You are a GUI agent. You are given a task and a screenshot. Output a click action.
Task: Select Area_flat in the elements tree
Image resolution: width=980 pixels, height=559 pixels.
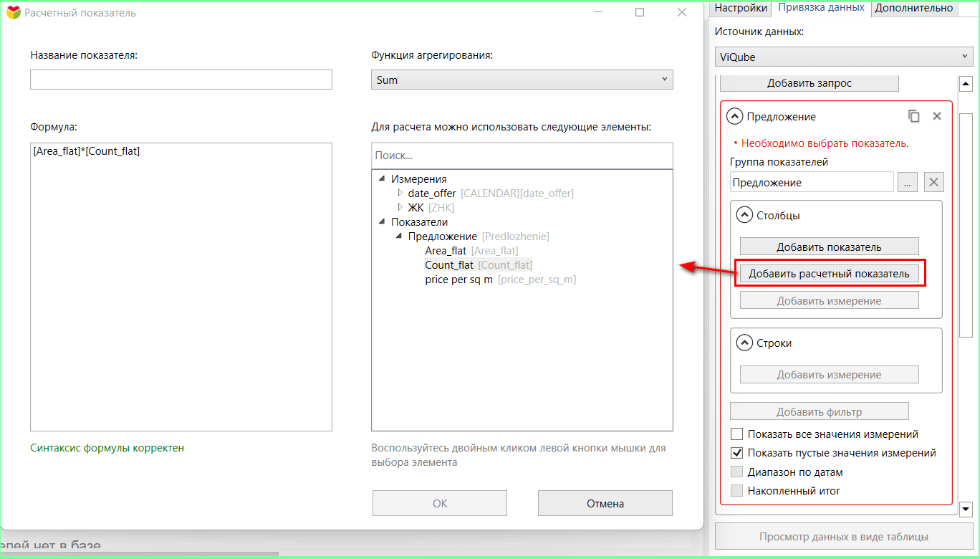(x=471, y=251)
